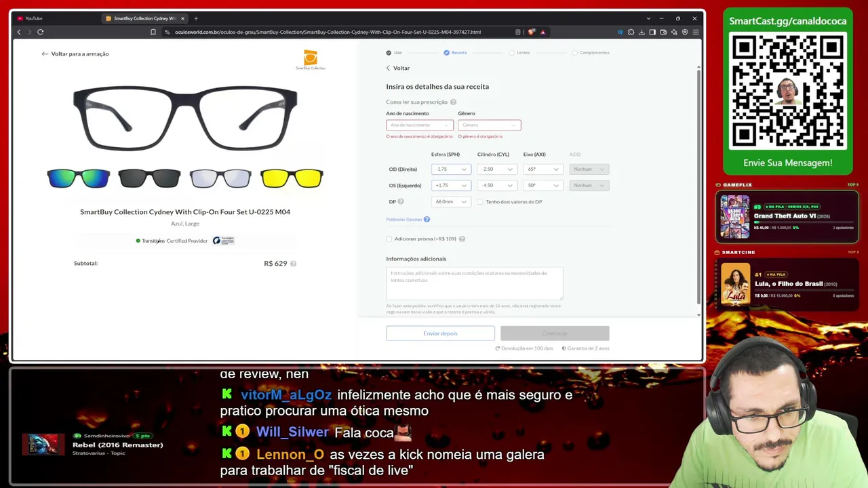The width and height of the screenshot is (868, 488).
Task: Click the Kick badge beside vitorM_aLgOz
Action: coord(226,394)
